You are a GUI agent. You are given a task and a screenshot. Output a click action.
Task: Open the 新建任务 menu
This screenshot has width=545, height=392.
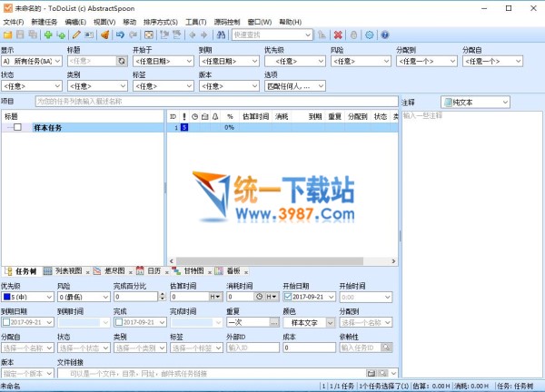point(45,22)
